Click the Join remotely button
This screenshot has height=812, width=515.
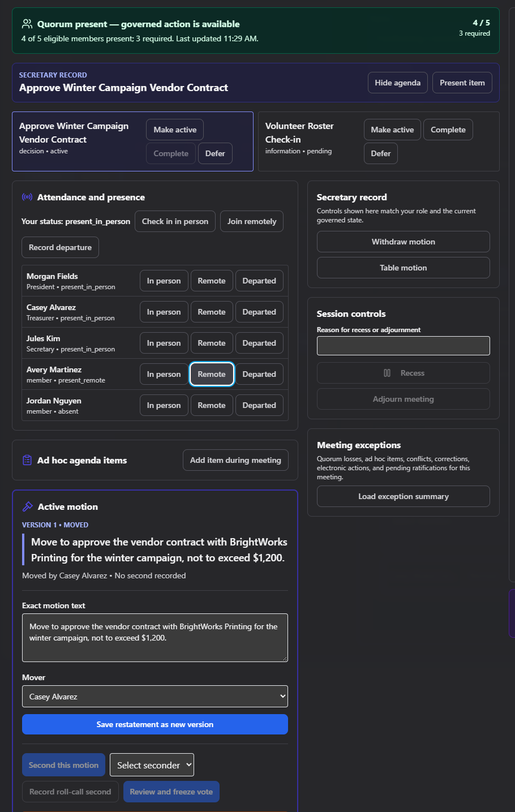[x=252, y=221]
